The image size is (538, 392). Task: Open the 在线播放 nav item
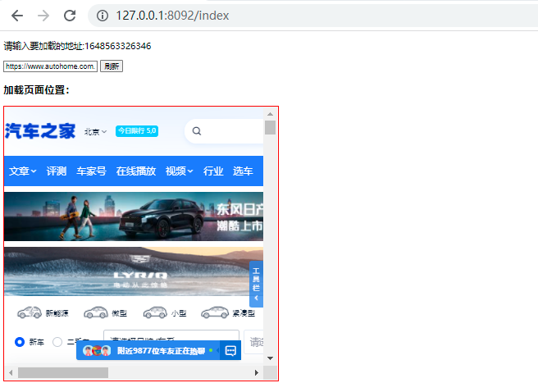pyautogui.click(x=136, y=171)
